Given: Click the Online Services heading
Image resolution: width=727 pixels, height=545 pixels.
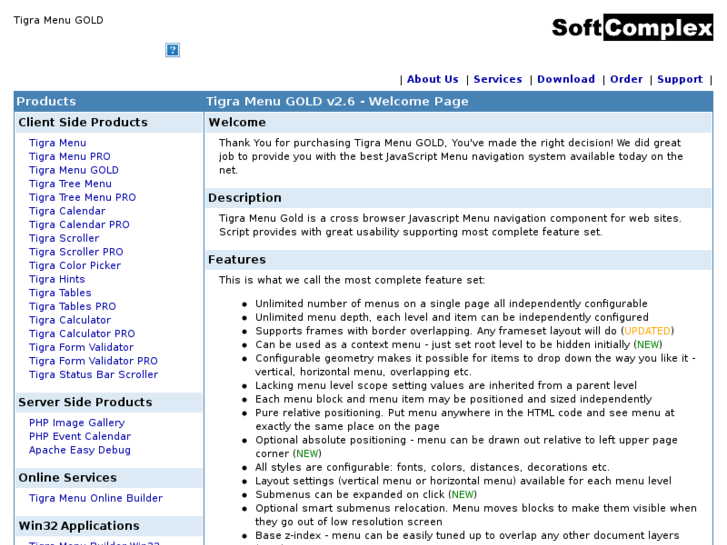Looking at the screenshot, I should 68,478.
